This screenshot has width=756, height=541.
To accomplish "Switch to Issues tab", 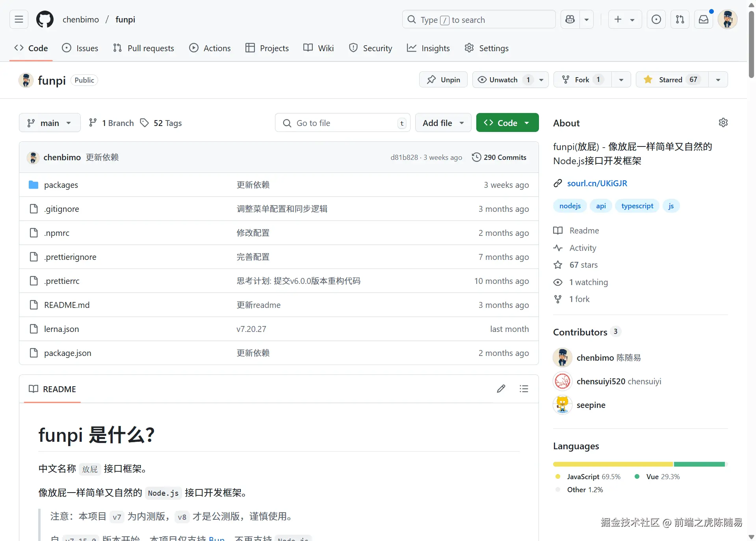I will pos(80,48).
